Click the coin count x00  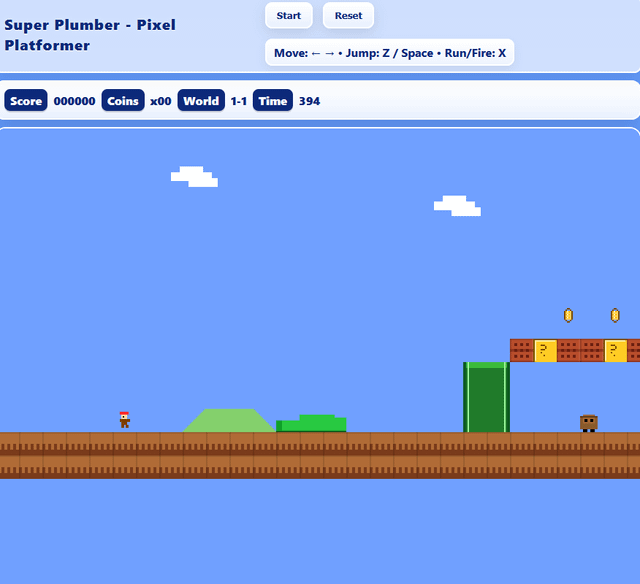point(160,101)
